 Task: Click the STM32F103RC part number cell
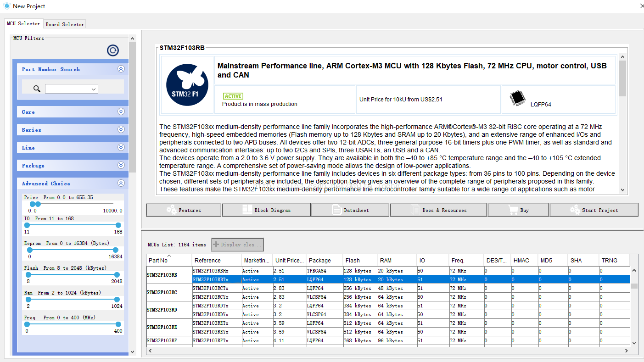point(169,292)
